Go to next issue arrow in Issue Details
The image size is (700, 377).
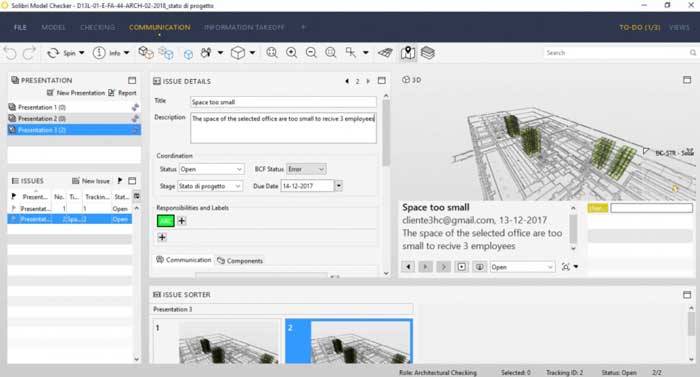pos(368,81)
